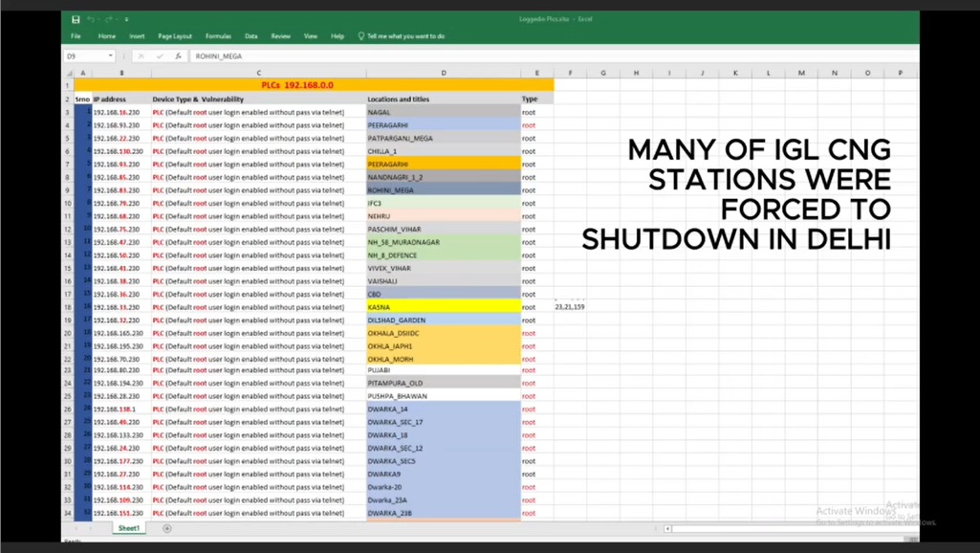The width and height of the screenshot is (980, 553).
Task: Select the IP cell 192.168.138.1
Action: [121, 409]
